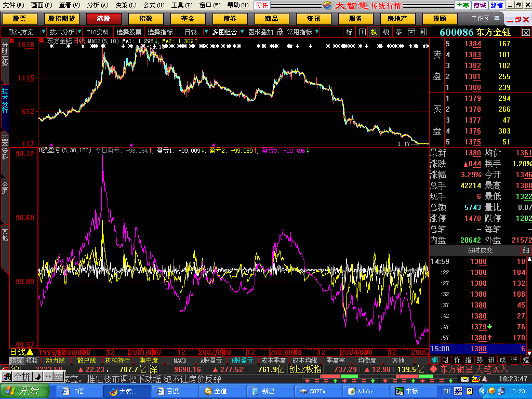Toggle the side-panel collapse arrow icon
The height and width of the screenshot is (399, 532).
click(423, 32)
